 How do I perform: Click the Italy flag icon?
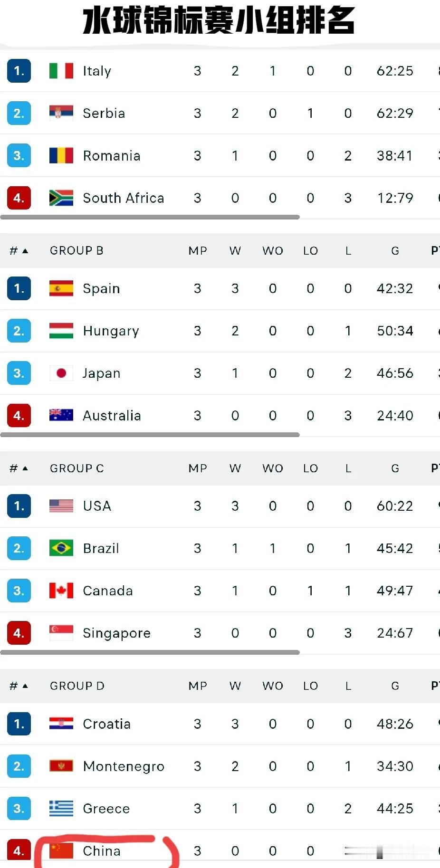[61, 71]
